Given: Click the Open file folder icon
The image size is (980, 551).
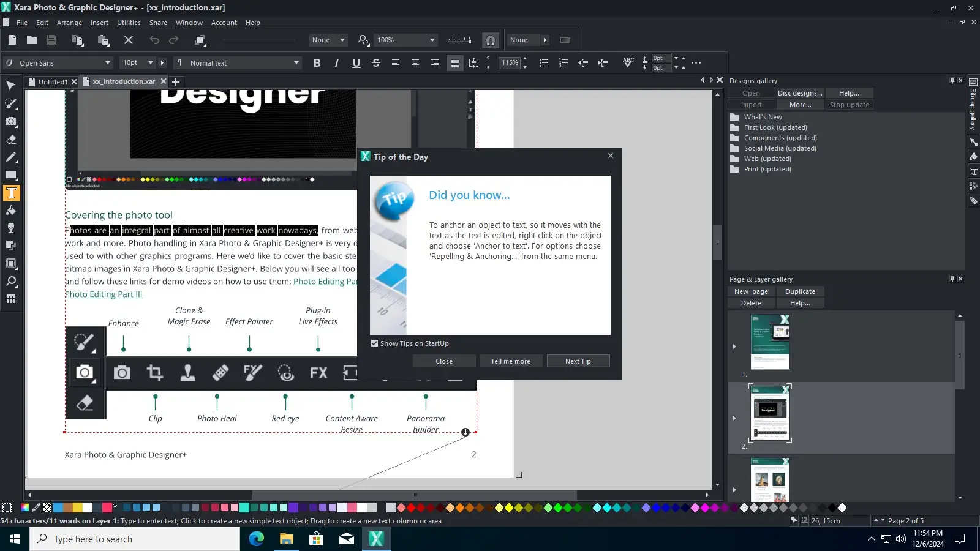Looking at the screenshot, I should point(32,40).
